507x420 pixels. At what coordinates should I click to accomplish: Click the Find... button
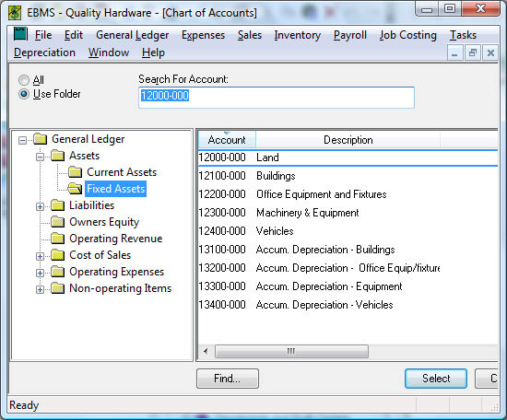point(228,379)
